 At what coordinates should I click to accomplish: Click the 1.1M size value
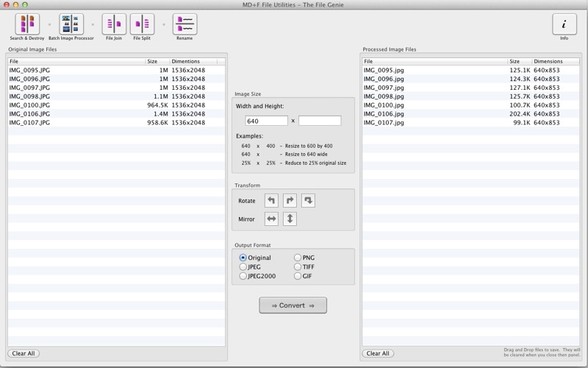coord(160,96)
